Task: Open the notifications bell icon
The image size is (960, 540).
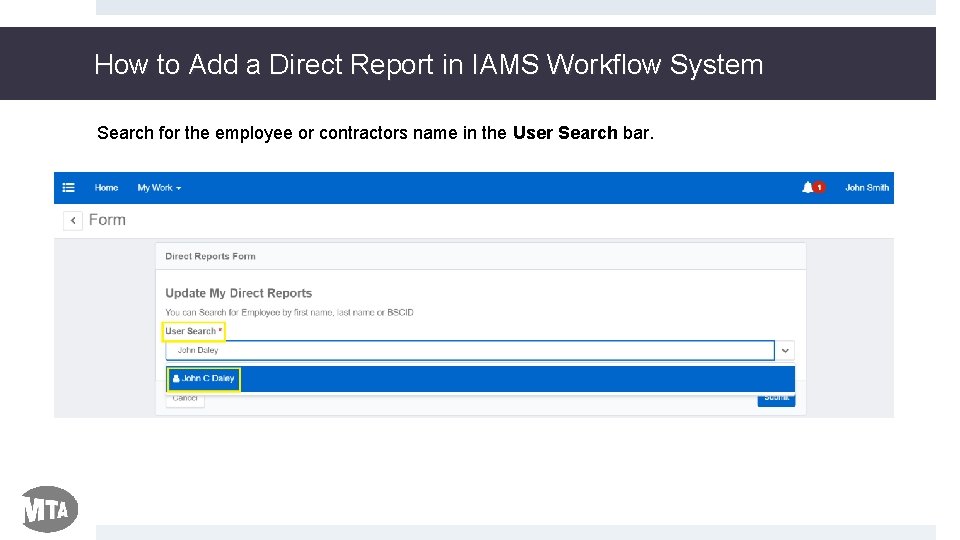Action: pyautogui.click(x=808, y=187)
